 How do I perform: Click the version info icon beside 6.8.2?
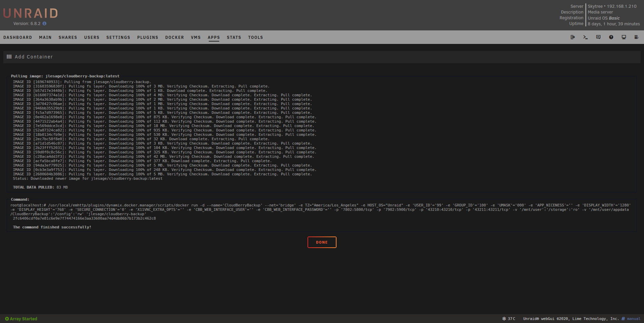(x=45, y=24)
